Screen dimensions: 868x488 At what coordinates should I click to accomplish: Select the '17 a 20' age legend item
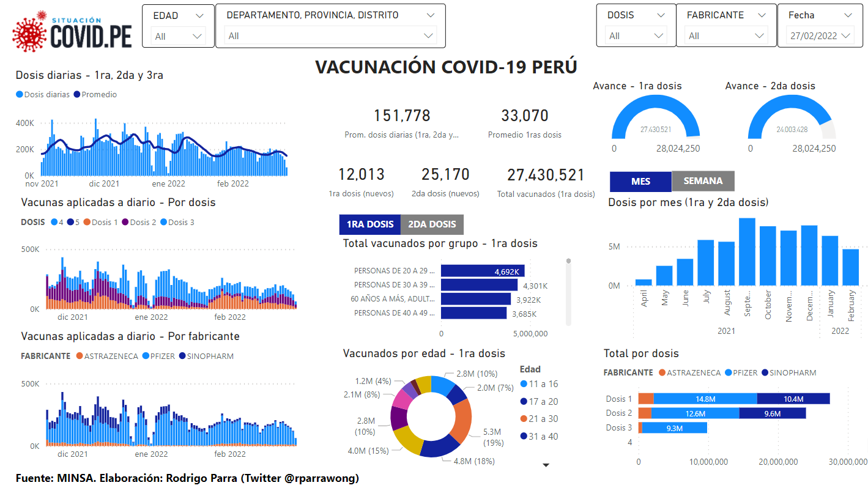[x=539, y=402]
